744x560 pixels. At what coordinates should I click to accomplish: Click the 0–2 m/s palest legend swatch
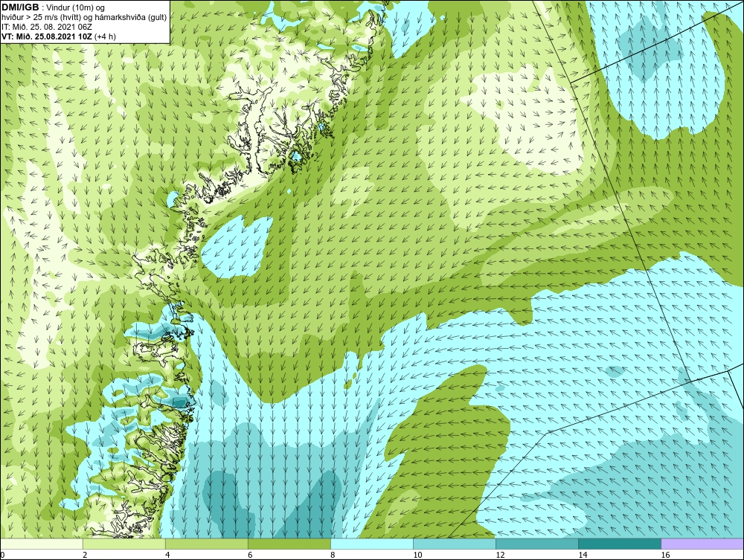click(x=41, y=544)
